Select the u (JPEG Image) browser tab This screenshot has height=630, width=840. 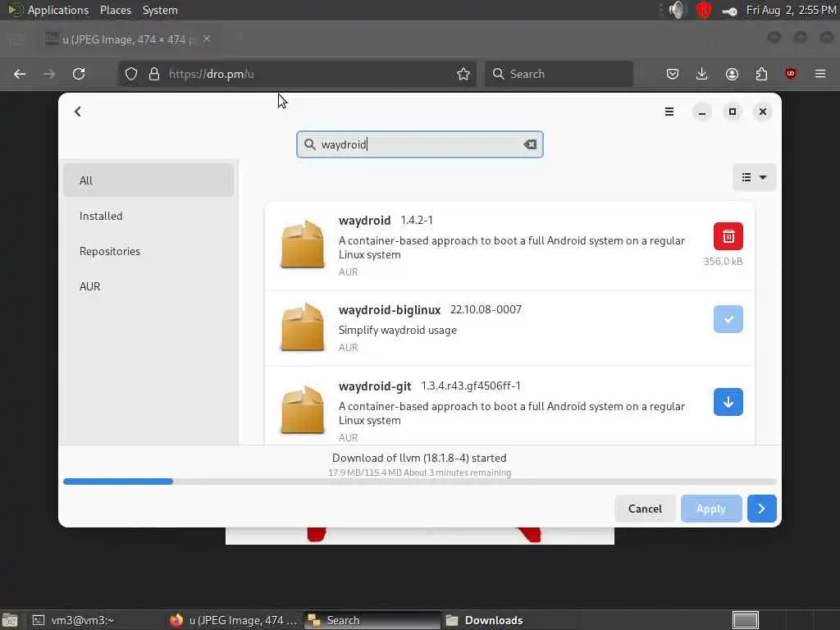point(129,39)
